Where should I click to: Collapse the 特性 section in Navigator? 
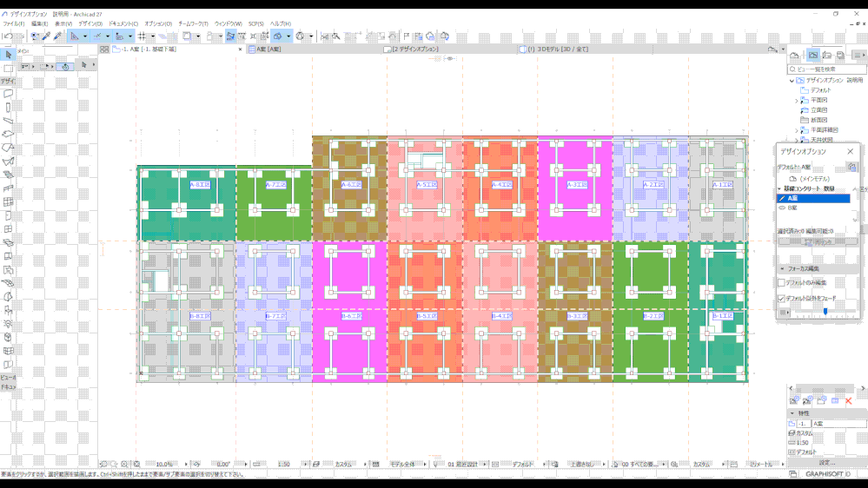[x=792, y=413]
